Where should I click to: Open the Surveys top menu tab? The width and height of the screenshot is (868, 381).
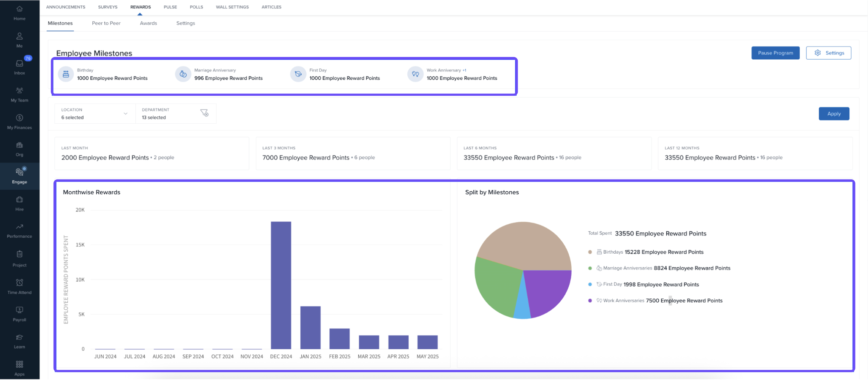[x=108, y=7]
